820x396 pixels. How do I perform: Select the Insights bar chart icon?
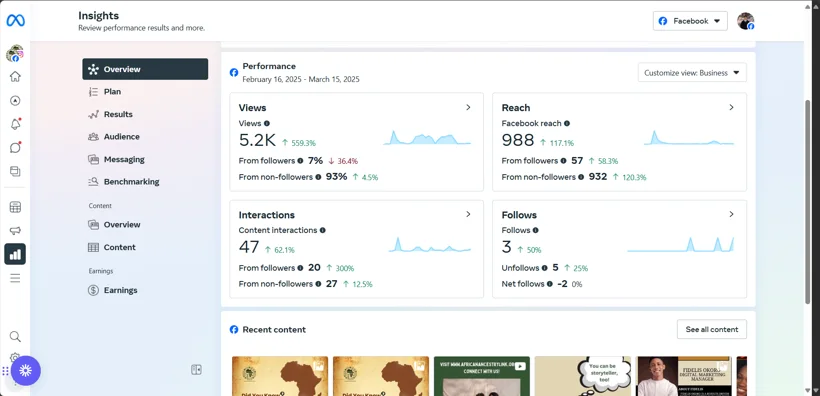(x=15, y=254)
